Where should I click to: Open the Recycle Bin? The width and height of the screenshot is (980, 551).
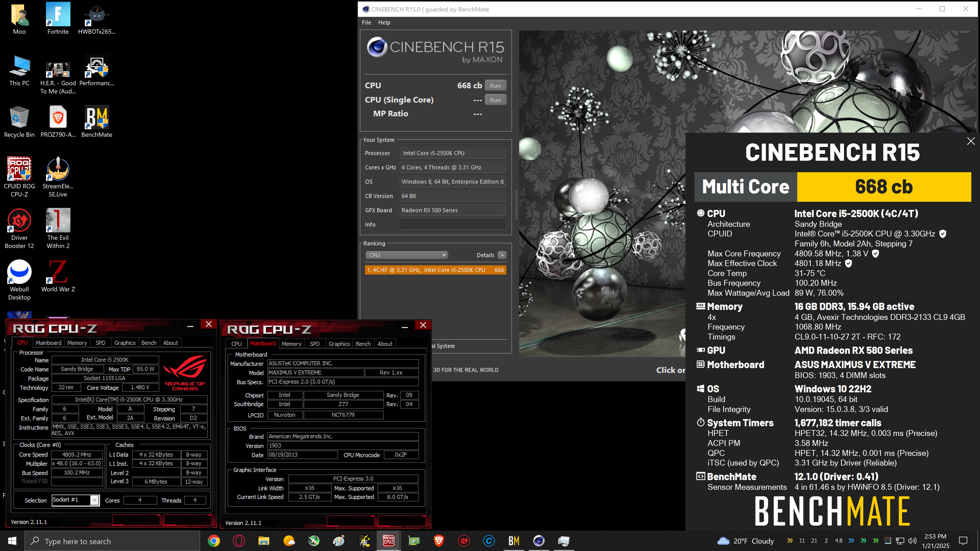click(x=19, y=122)
